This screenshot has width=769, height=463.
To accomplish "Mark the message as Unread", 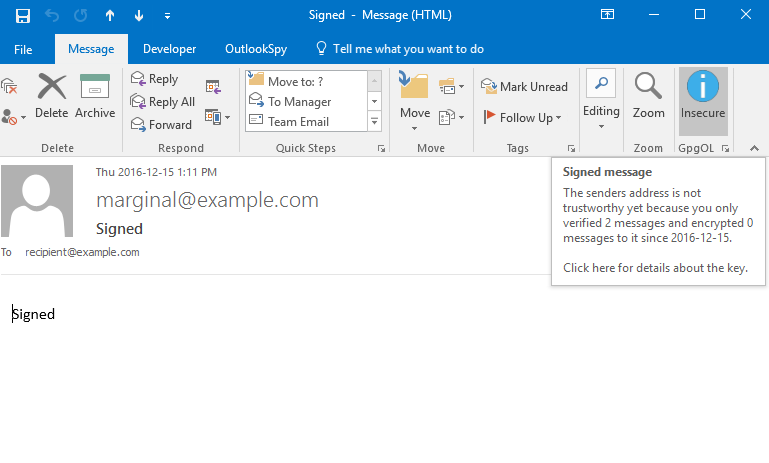I will pos(524,87).
